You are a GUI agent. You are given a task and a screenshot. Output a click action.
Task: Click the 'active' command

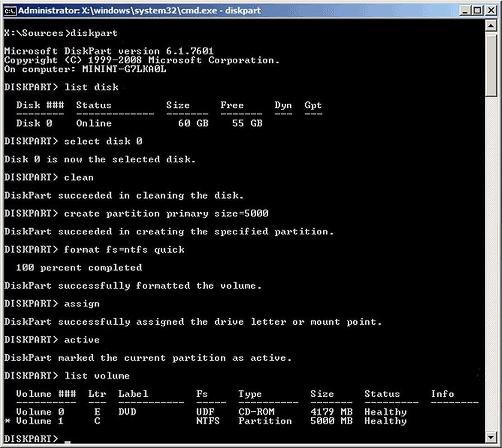[82, 339]
